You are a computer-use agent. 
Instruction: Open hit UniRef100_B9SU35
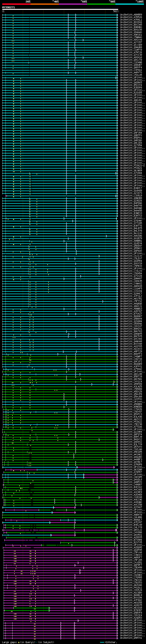(131, 30)
